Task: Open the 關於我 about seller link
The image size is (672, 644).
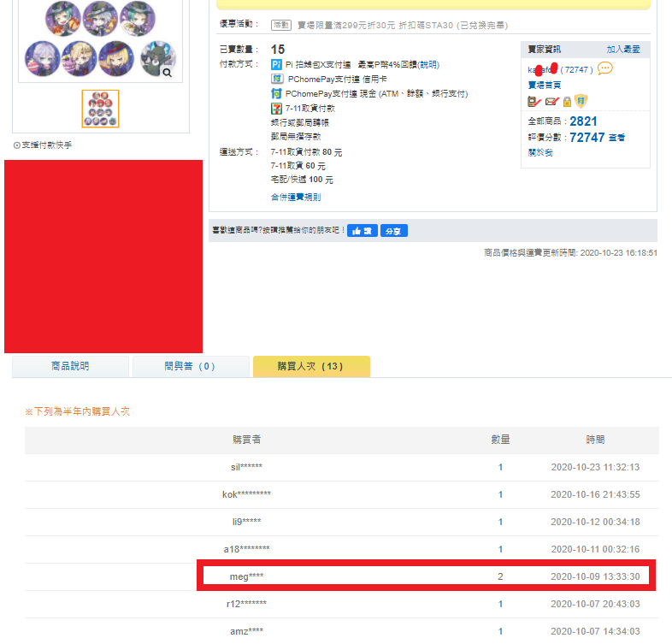Action: pyautogui.click(x=540, y=152)
